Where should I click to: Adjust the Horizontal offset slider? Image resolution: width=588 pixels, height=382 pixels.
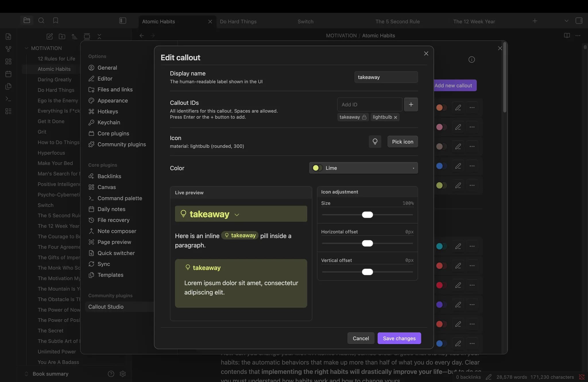click(x=367, y=243)
